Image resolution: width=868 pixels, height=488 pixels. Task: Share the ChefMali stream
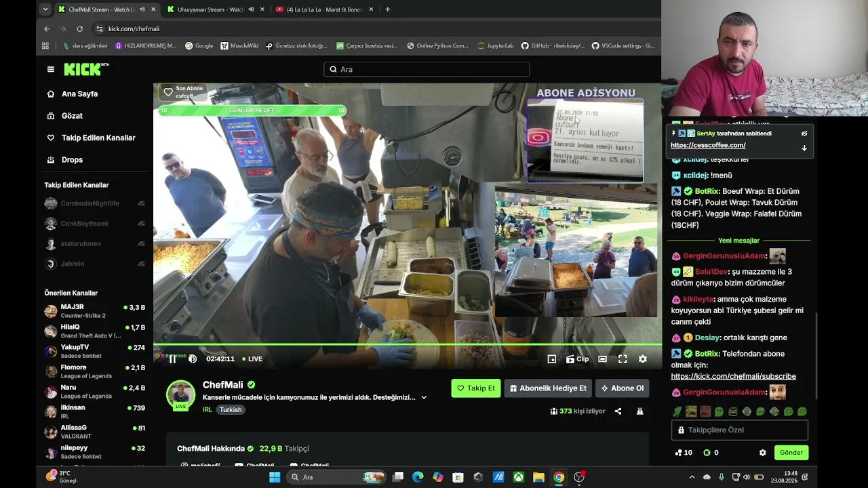pyautogui.click(x=618, y=411)
